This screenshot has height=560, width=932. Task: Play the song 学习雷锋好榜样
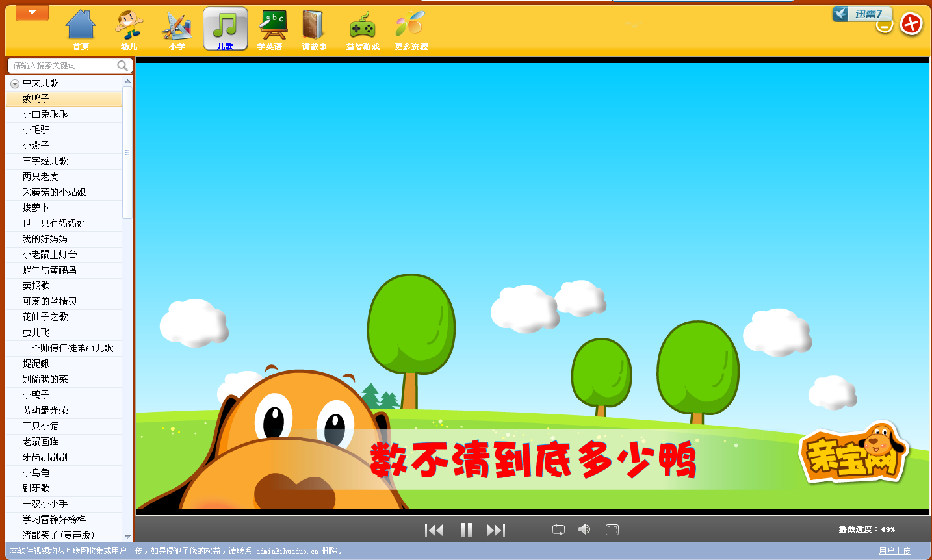[x=64, y=520]
